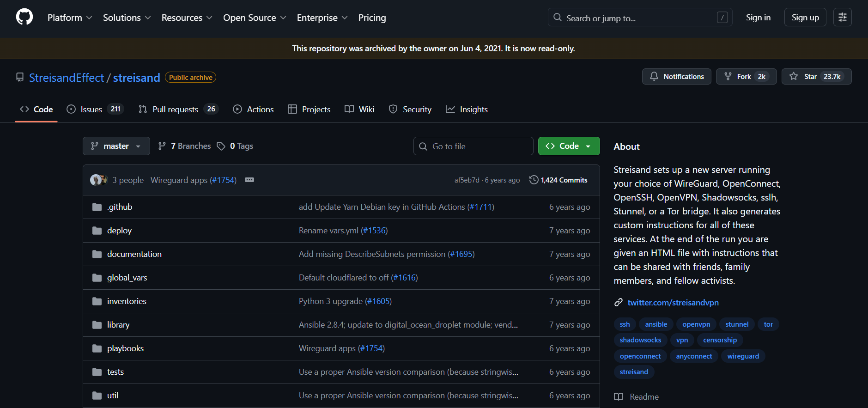
Task: Open the Python 3 upgrade commit message
Action: (331, 301)
